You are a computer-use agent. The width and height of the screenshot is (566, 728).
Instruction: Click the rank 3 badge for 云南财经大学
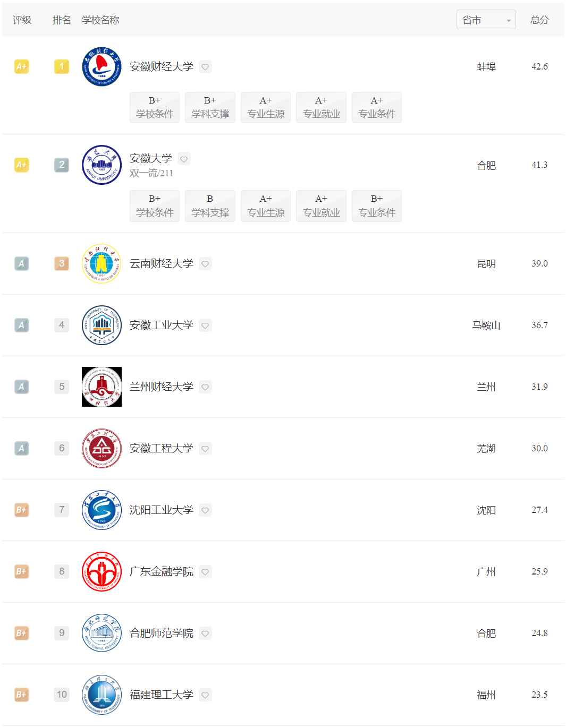[62, 263]
